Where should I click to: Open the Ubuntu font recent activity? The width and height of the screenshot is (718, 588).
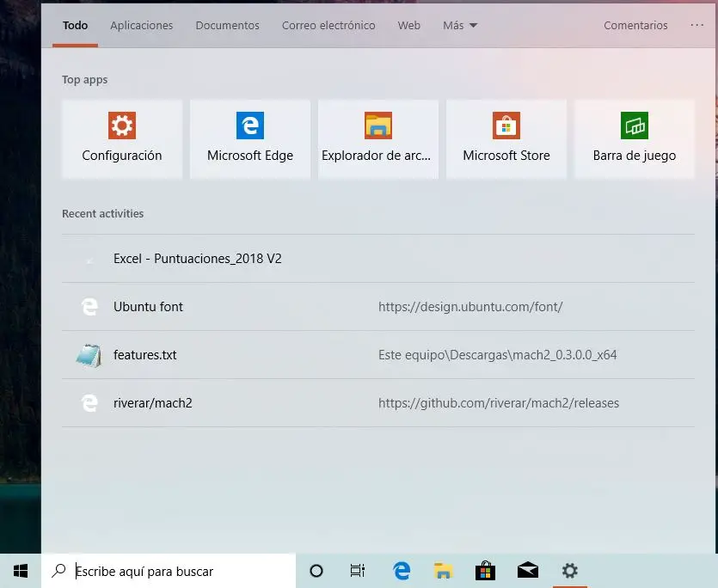point(378,307)
